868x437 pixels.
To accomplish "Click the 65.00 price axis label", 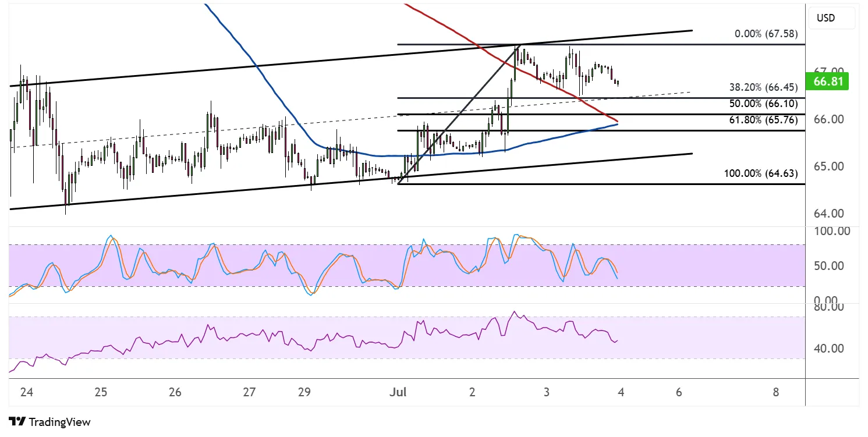I will point(830,166).
